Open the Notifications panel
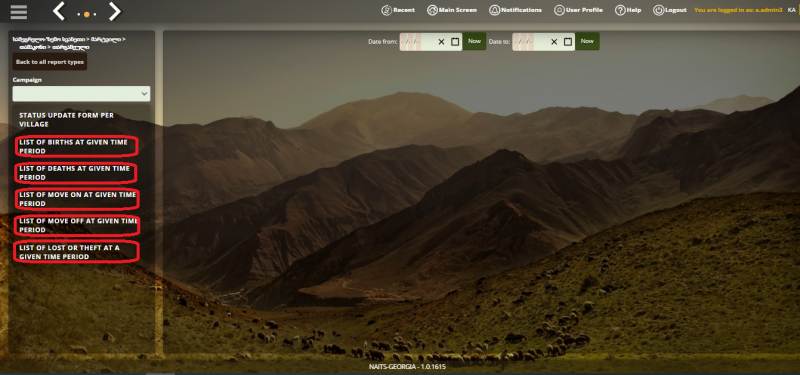Image resolution: width=800 pixels, height=375 pixels. coord(515,10)
